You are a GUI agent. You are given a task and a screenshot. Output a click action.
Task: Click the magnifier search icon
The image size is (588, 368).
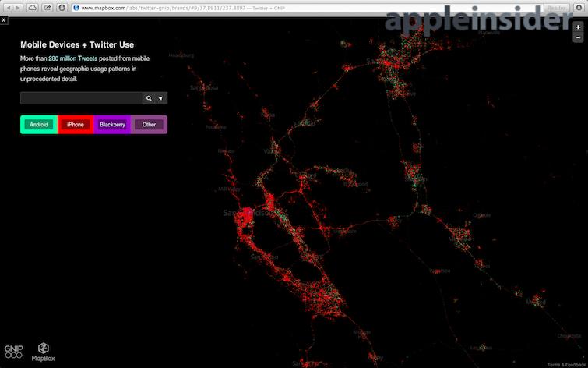click(149, 98)
